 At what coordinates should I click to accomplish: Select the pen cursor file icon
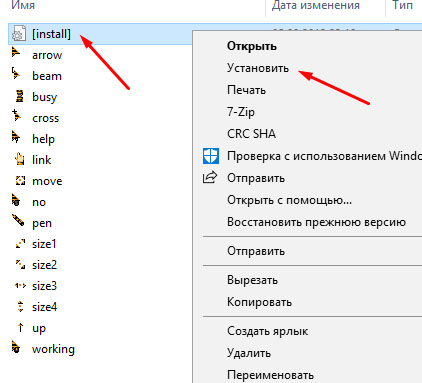coord(18,220)
